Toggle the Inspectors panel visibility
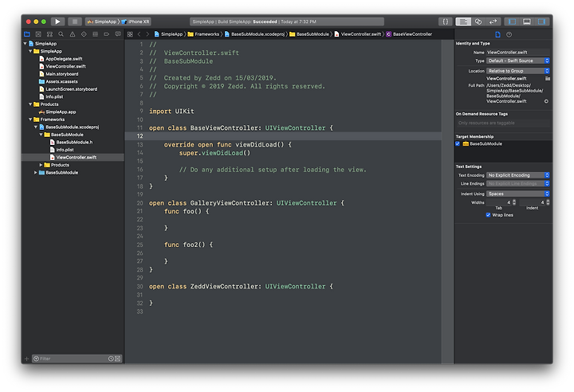The image size is (574, 392). [541, 22]
